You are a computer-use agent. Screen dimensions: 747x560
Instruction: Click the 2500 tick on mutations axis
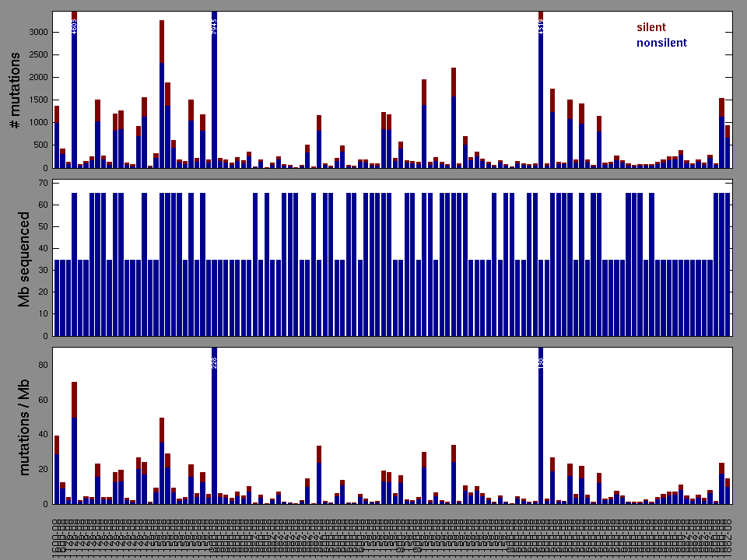tap(38, 55)
